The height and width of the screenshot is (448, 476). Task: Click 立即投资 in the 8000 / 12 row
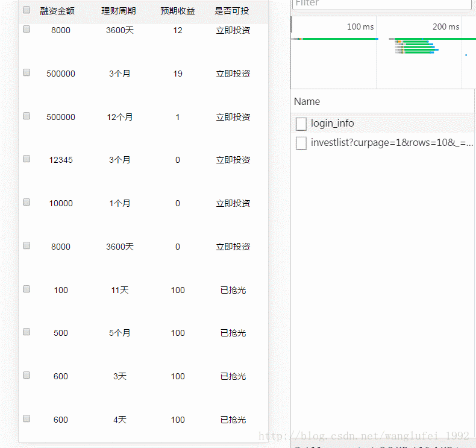[233, 30]
